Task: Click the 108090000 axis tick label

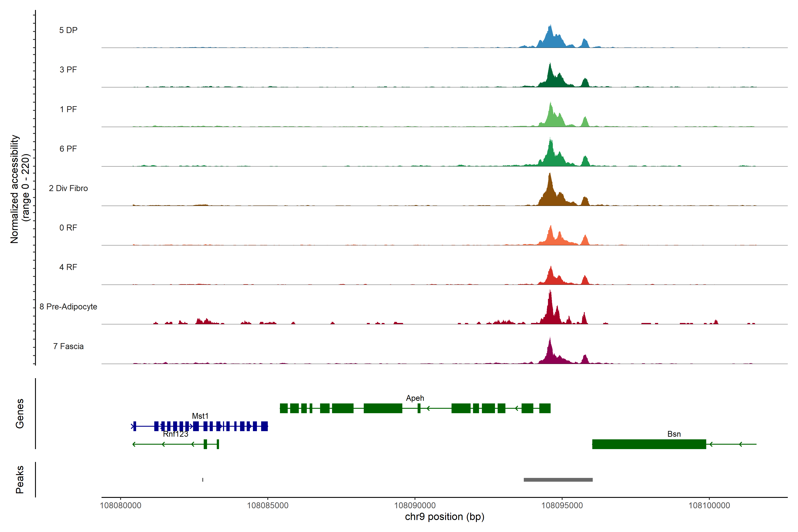Action: pyautogui.click(x=415, y=505)
